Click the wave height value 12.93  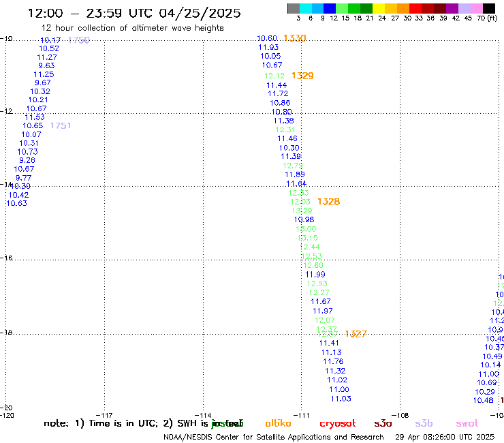coord(317,284)
